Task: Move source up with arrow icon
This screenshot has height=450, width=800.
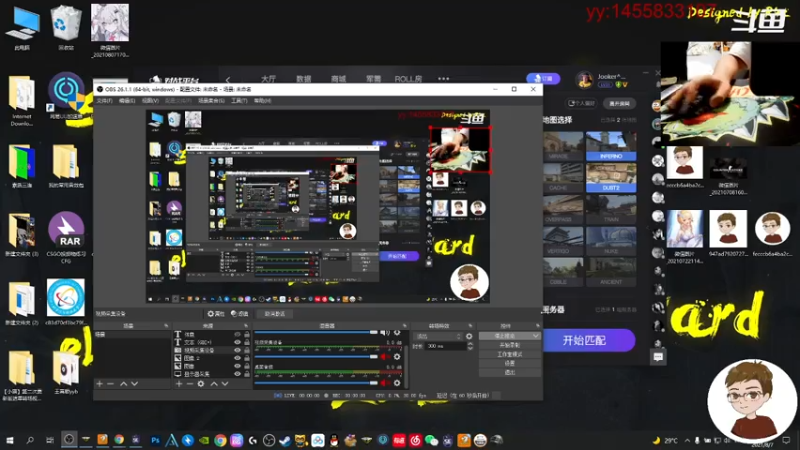Action: pos(214,384)
